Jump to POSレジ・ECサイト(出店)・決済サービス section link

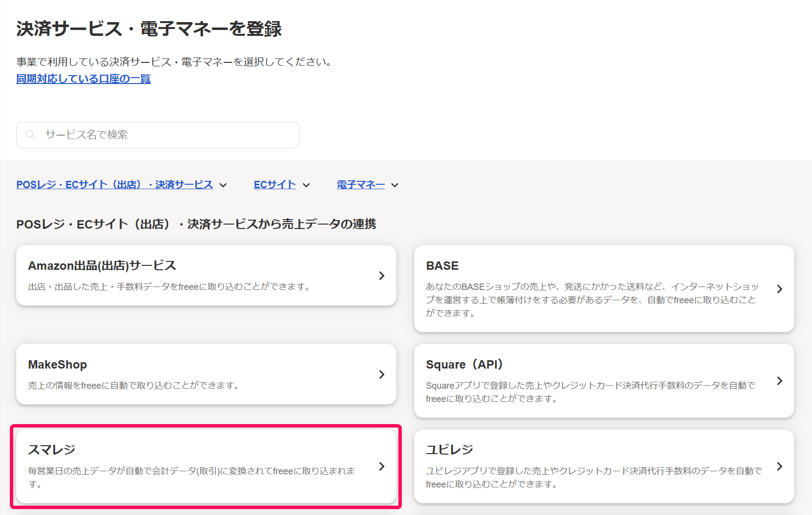point(115,185)
